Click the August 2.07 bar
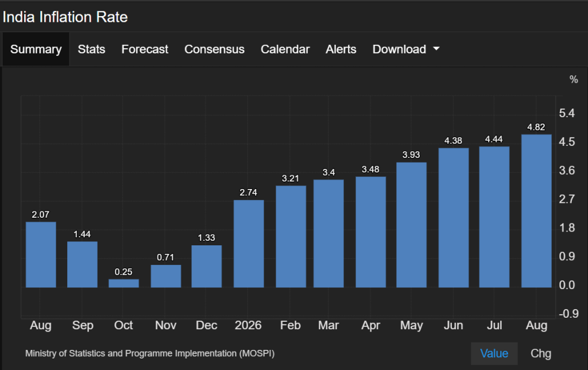Image resolution: width=588 pixels, height=370 pixels. point(41,255)
